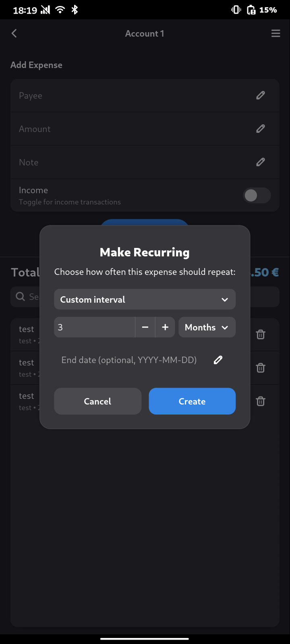Screen dimensions: 290x644
Task: Delete the third test expense via trash icon
Action: (x=261, y=401)
